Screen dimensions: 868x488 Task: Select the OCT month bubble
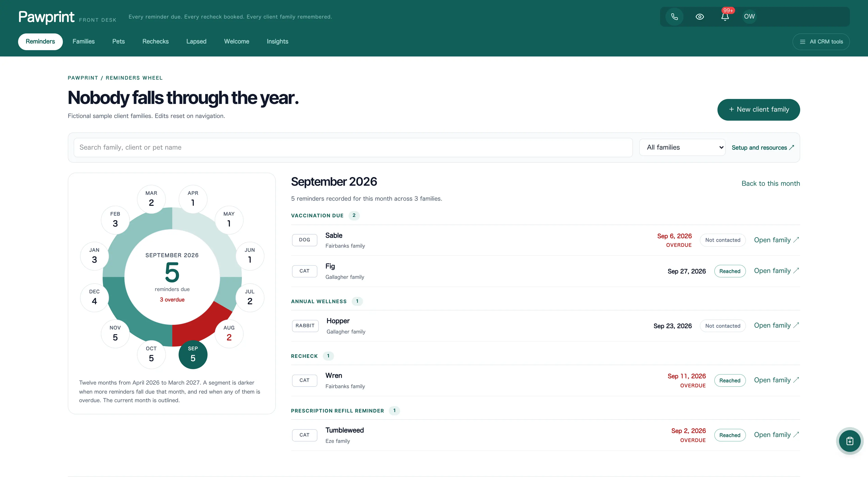click(151, 354)
